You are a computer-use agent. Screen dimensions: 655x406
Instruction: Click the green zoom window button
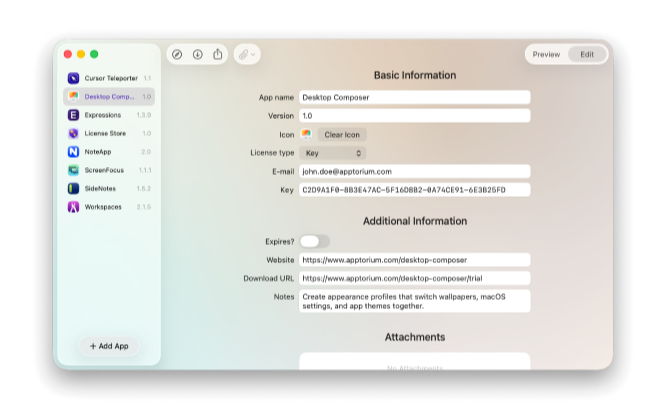94,54
